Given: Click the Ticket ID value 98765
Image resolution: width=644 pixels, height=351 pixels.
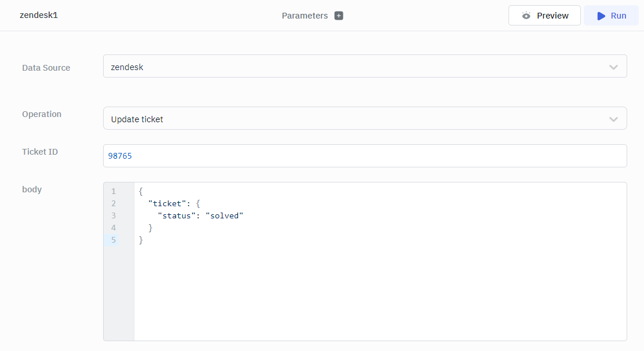Looking at the screenshot, I should (x=120, y=156).
